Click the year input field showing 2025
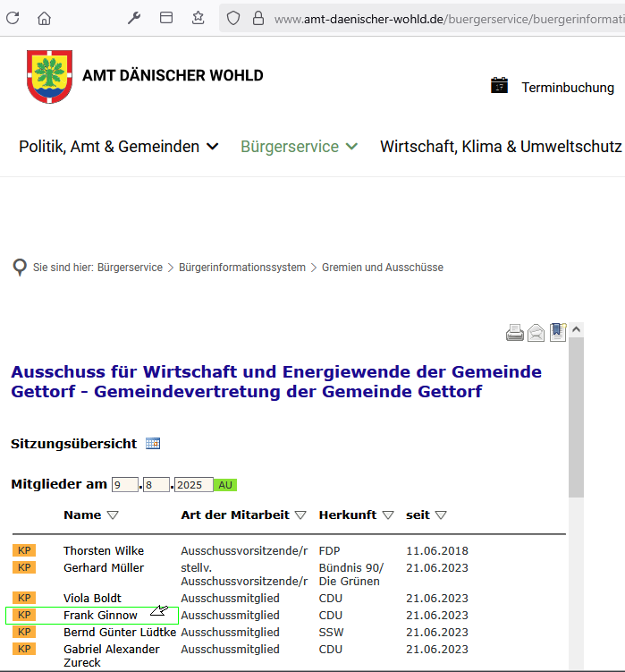 pyautogui.click(x=192, y=485)
